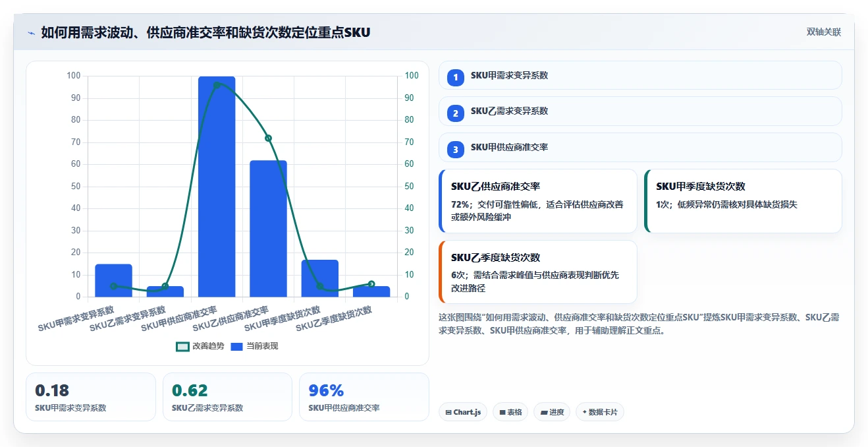
Task: Click the SKU甲需求变异系数 bar
Action: tap(113, 280)
